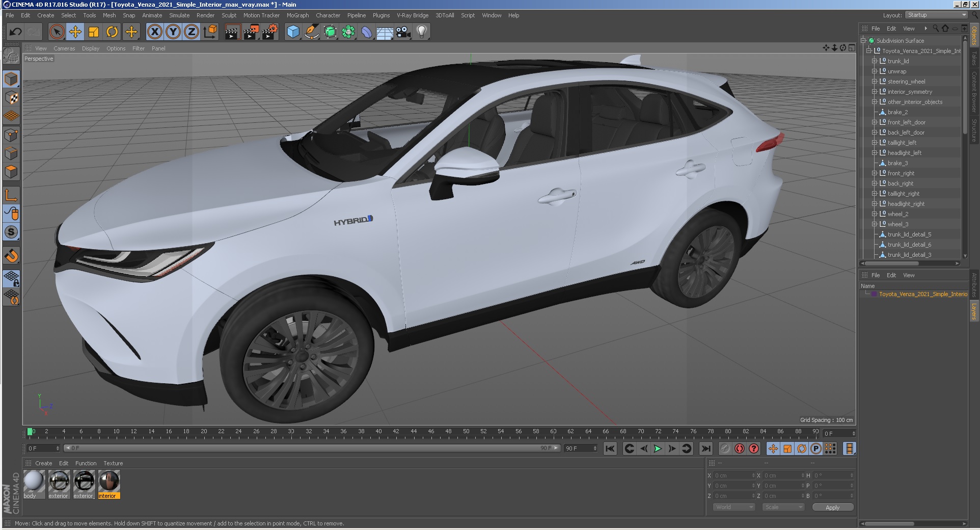This screenshot has width=980, height=530.
Task: Select the Rotate tool
Action: (112, 32)
